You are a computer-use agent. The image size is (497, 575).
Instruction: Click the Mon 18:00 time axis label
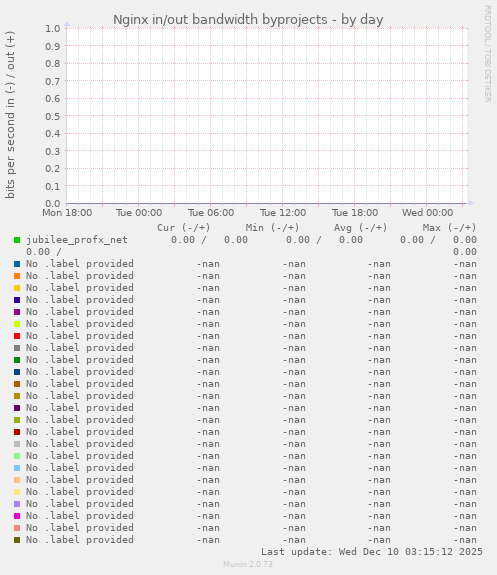click(67, 213)
